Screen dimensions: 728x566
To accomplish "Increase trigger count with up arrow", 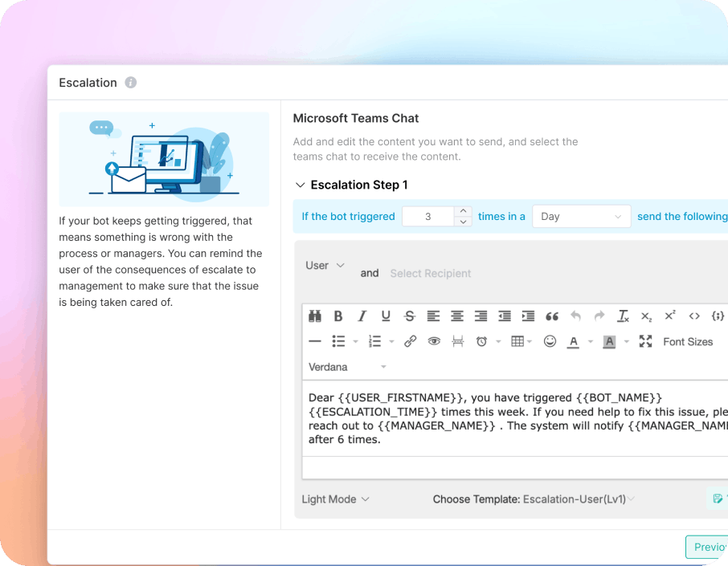I will (463, 211).
